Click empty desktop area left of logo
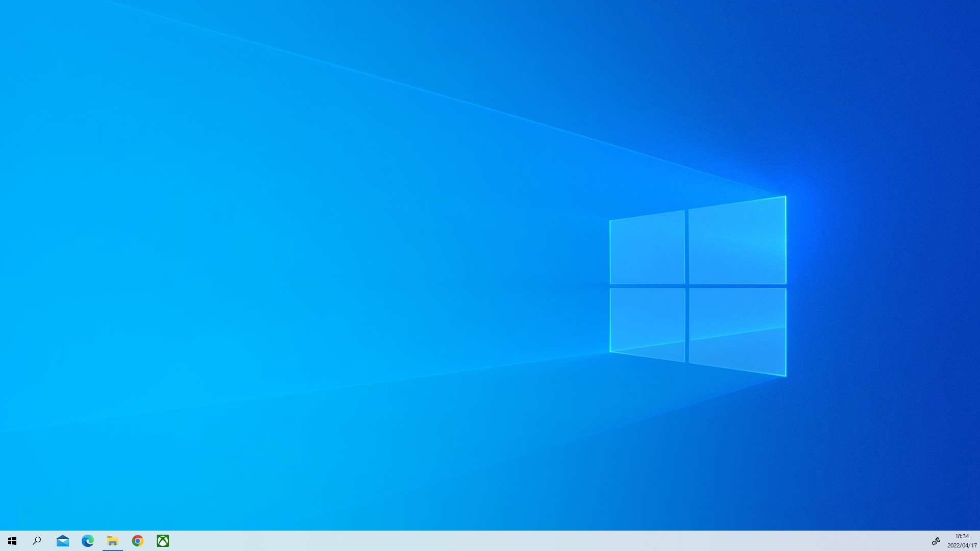980x551 pixels. click(x=306, y=255)
